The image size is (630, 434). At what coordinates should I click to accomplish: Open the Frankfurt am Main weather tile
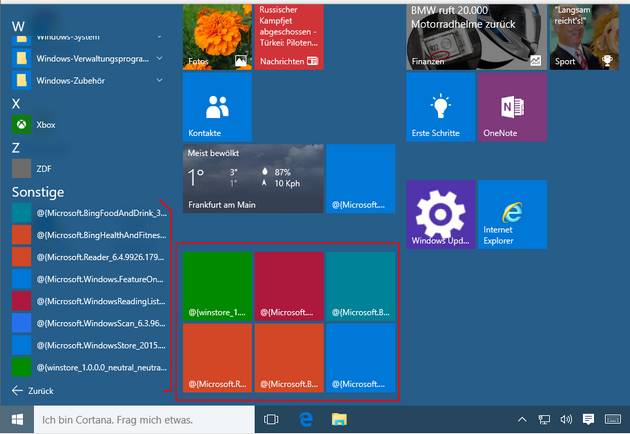(x=253, y=178)
